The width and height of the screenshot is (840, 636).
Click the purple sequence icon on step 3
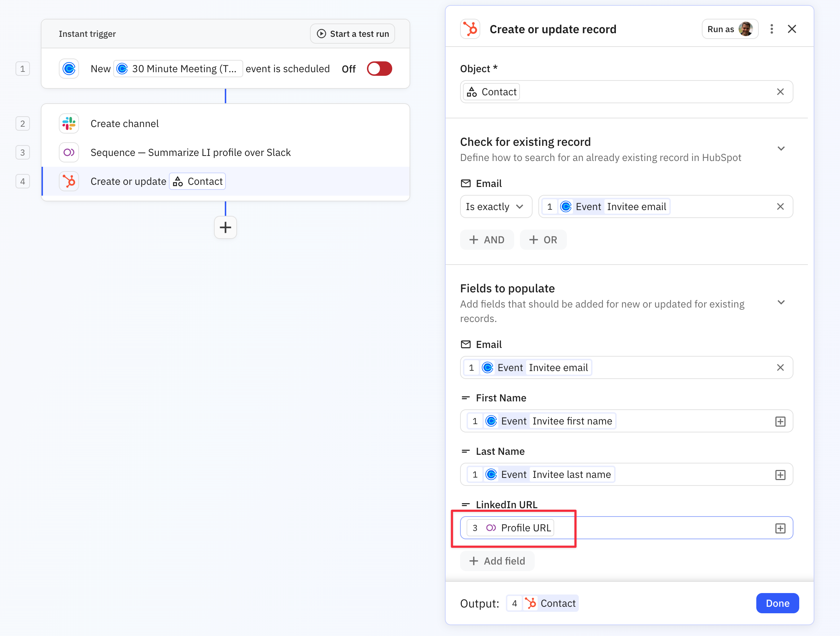coord(69,152)
